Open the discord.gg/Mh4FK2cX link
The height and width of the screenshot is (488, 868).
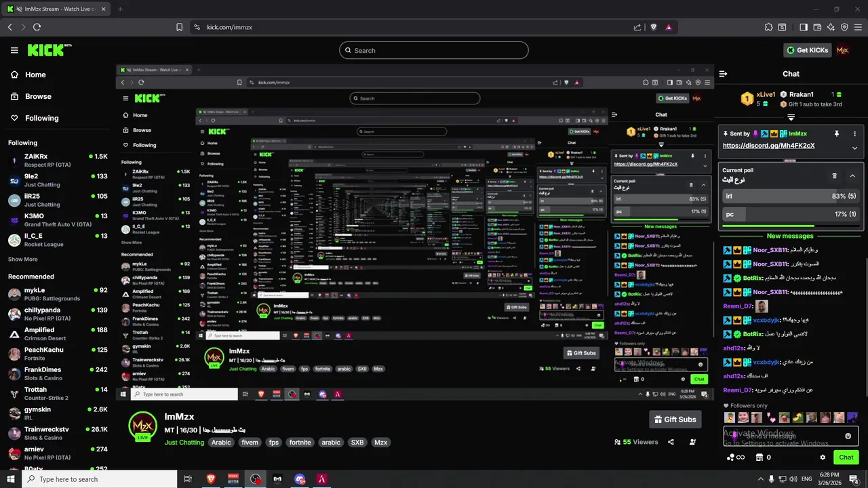(x=768, y=146)
